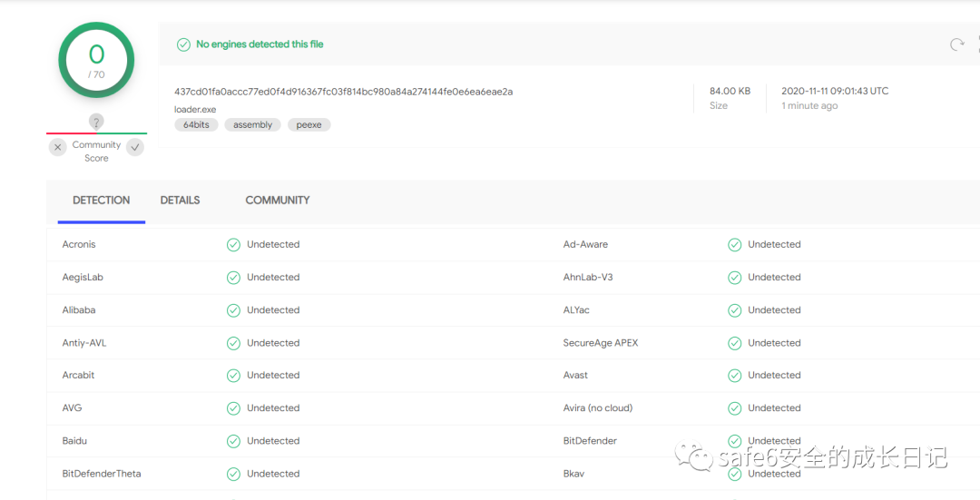Click the Undetected check icon for Ad-Aware
The width and height of the screenshot is (980, 500).
(735, 245)
